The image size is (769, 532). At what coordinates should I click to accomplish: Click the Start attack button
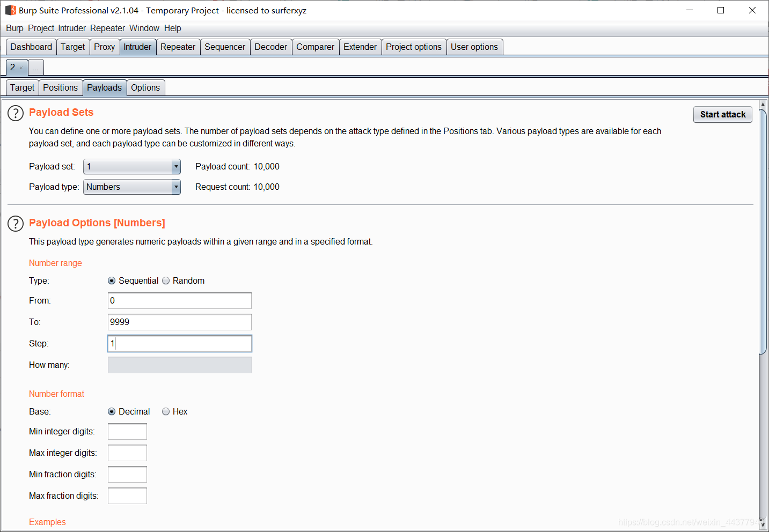pos(723,114)
